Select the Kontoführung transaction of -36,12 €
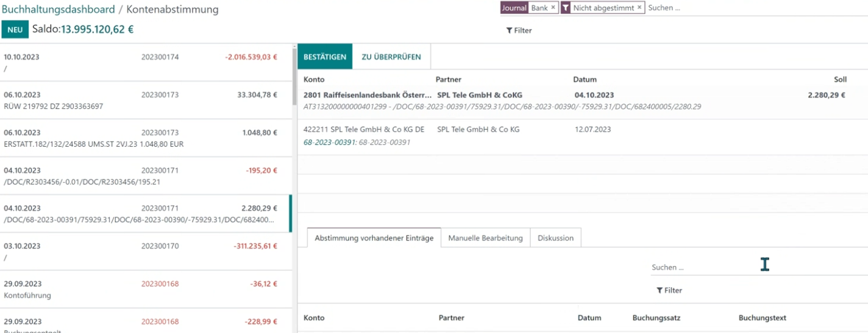 [146, 289]
